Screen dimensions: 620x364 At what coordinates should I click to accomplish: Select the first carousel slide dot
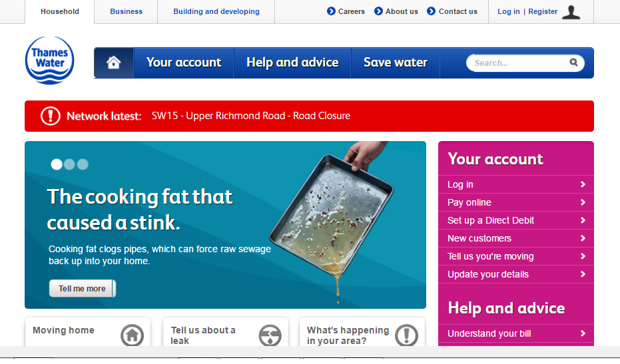tap(57, 164)
